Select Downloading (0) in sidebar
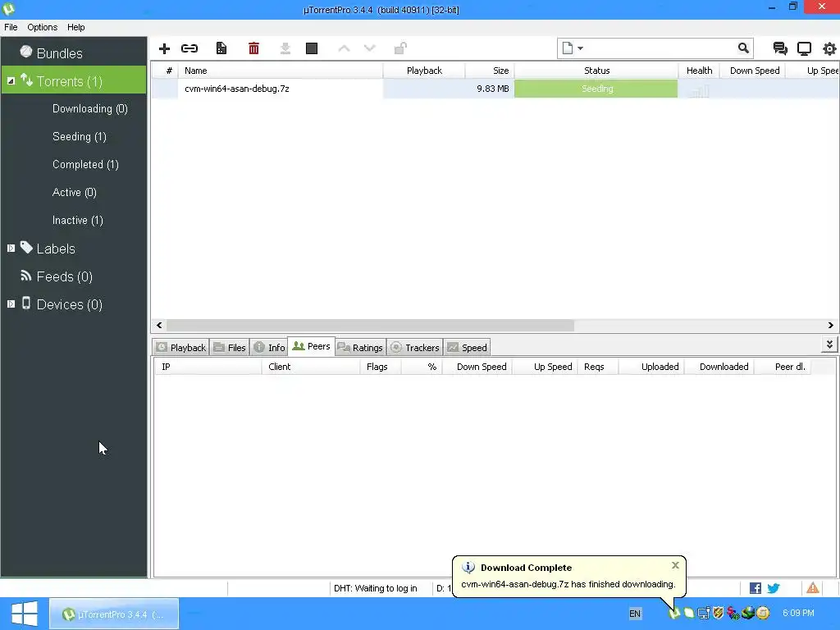The height and width of the screenshot is (630, 840). [x=90, y=109]
